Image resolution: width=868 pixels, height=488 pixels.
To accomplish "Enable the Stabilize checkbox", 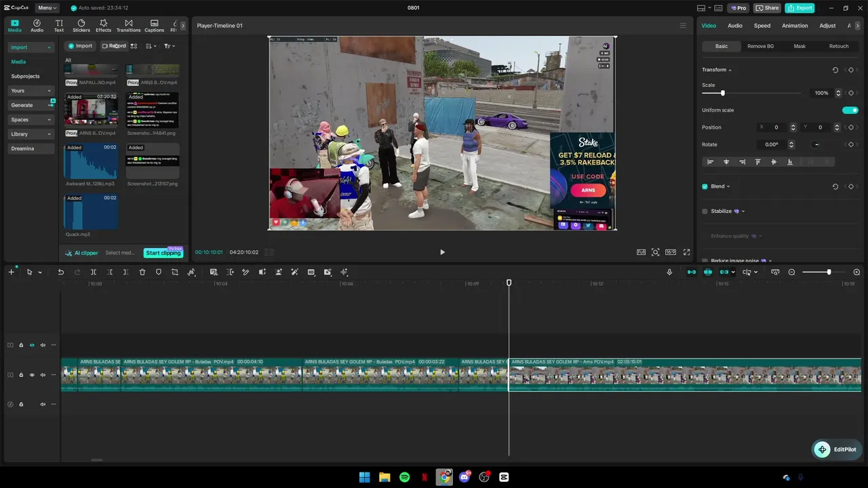I will click(705, 211).
